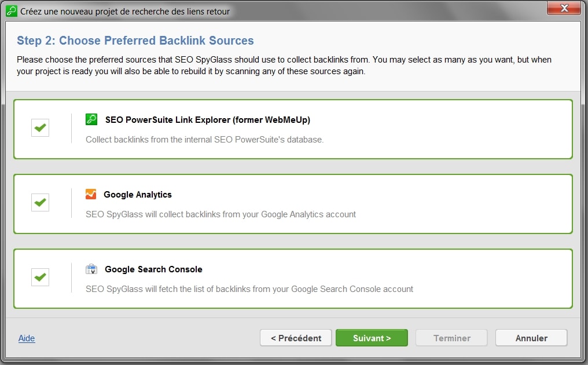This screenshot has height=365, width=588.
Task: Select 'SEO PowerSuite Link Explorer (former WebMeUp)' title
Action: coord(208,120)
